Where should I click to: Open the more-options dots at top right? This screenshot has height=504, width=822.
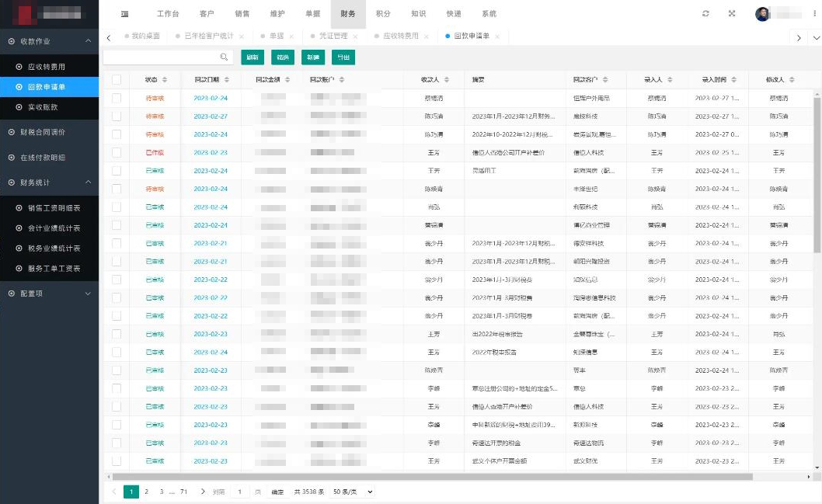tap(814, 14)
